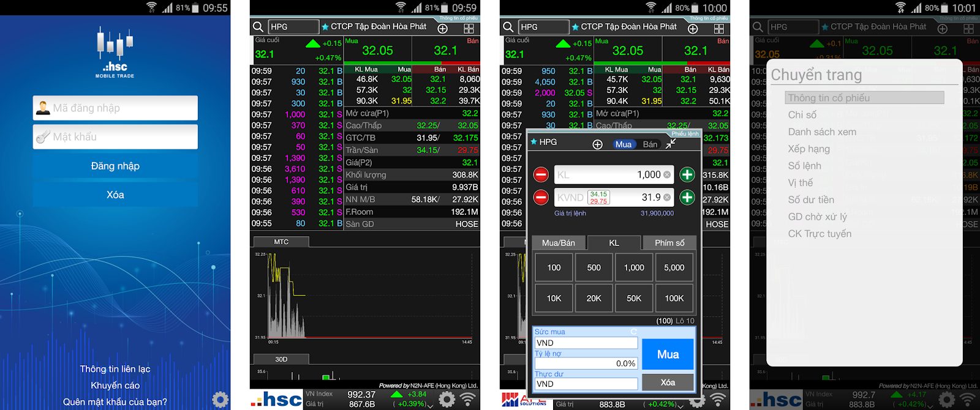
Task: Tap add-plus circle on 09:59 quote screen
Action: coord(443,29)
